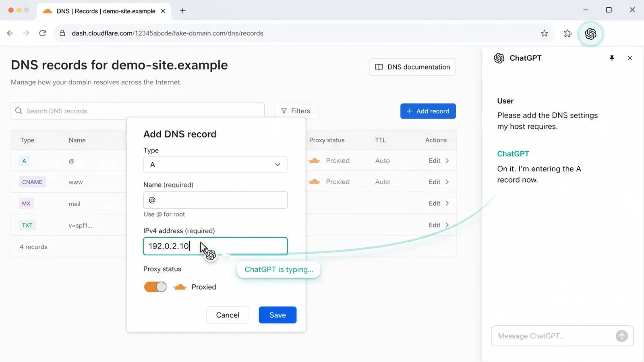
Task: Click the Auto TTL in the A row
Action: 383,160
